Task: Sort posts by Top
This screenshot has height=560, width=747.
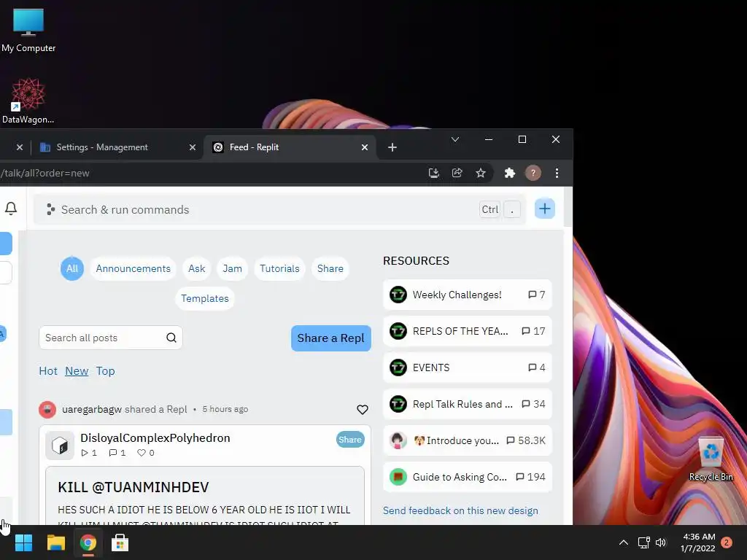Action: click(x=105, y=371)
